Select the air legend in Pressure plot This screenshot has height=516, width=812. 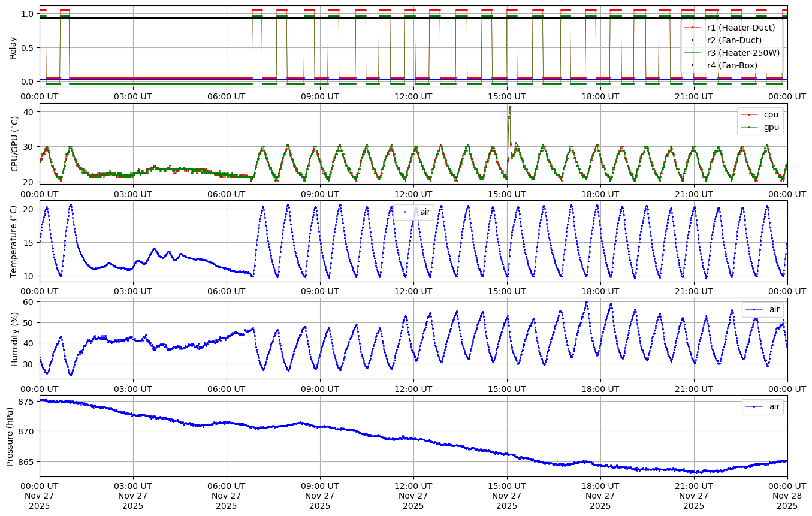coord(775,406)
